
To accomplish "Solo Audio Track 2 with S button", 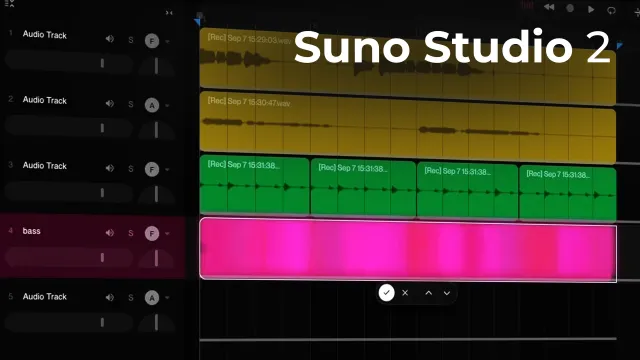I will coord(131,104).
